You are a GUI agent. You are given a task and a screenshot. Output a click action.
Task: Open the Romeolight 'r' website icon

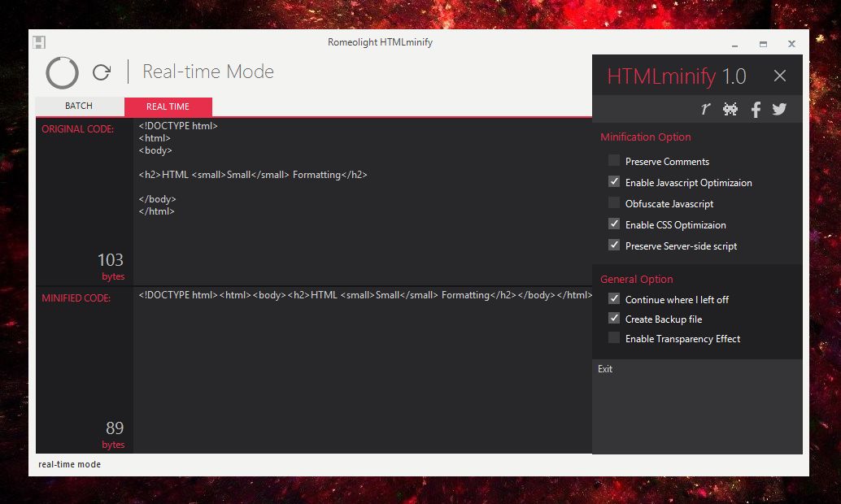click(x=705, y=109)
